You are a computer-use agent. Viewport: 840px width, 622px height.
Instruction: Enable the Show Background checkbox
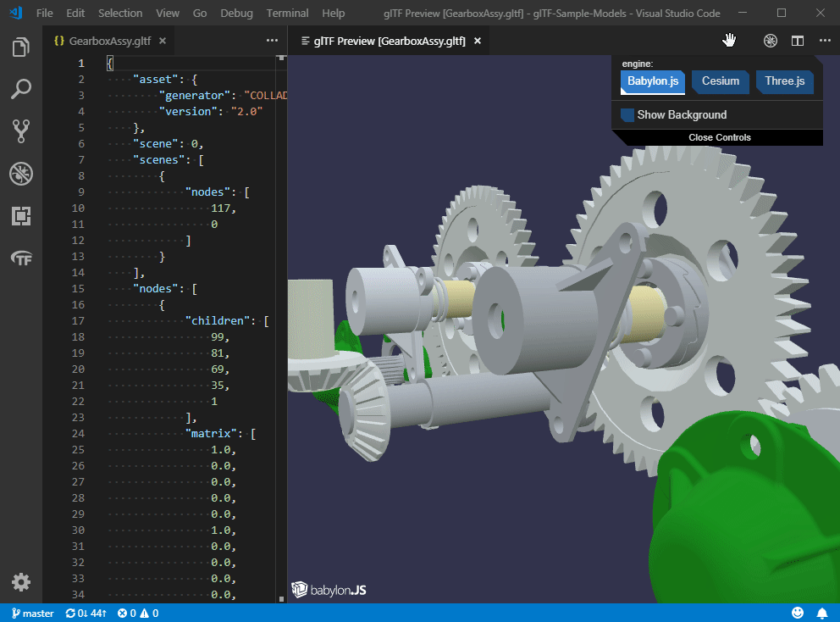click(x=627, y=115)
